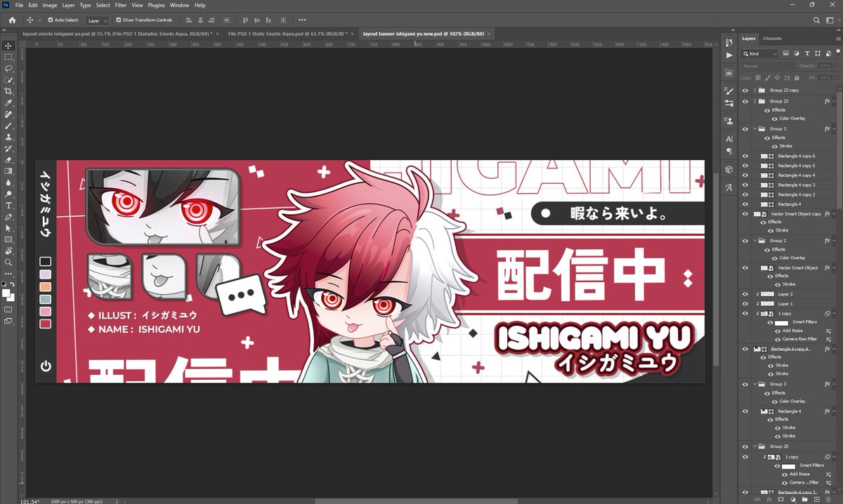Open the Character panel icon
843x504 pixels.
pos(728,139)
